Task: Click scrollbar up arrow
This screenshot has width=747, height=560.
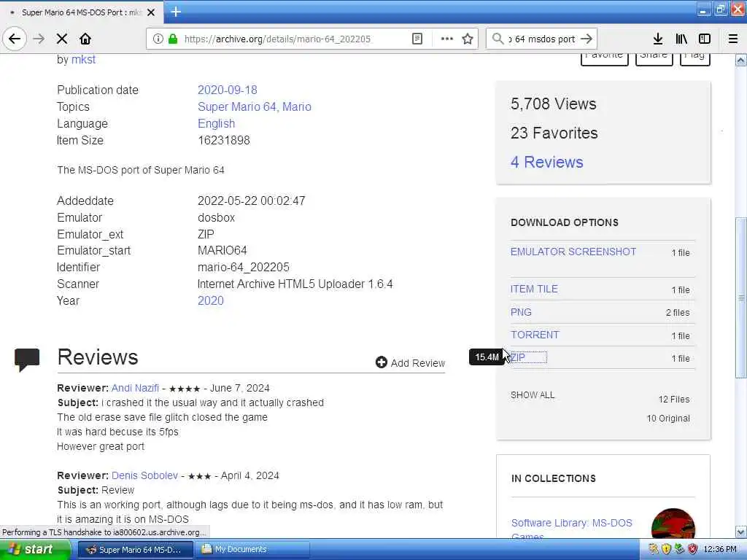Action: (741, 60)
